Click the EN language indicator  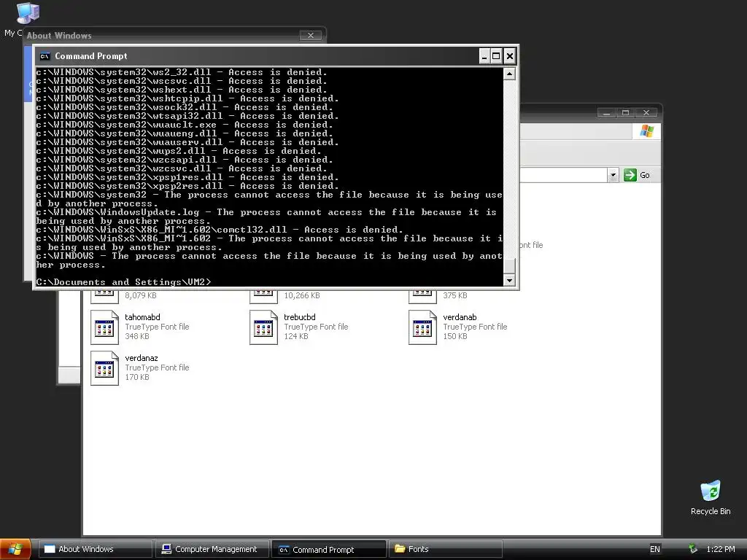coord(655,549)
